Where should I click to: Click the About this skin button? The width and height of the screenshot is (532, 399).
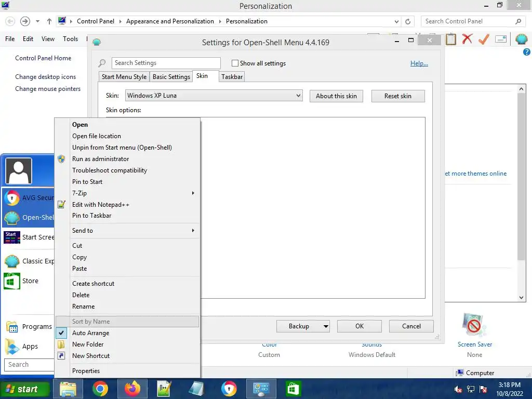pos(336,96)
